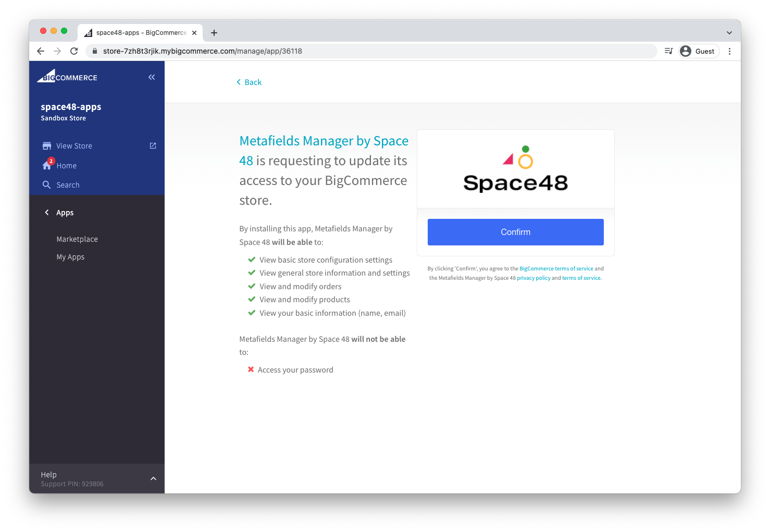The width and height of the screenshot is (770, 532).
Task: Open the browser three-dot menu
Action: [729, 51]
